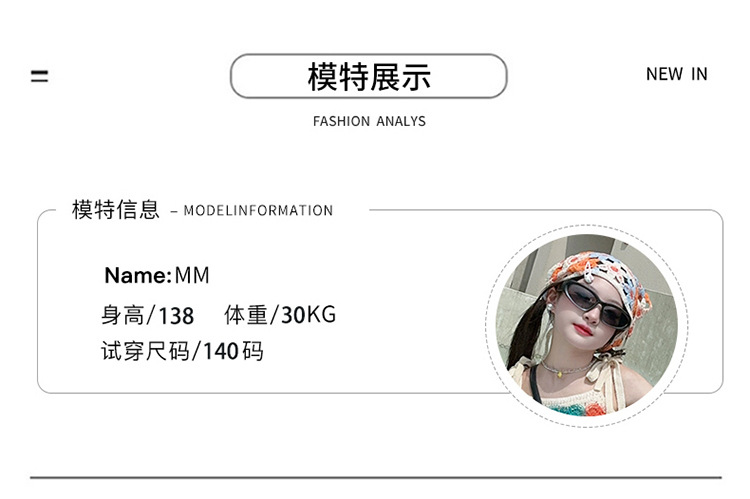Click the 模特展示 title badge
This screenshot has width=750, height=499.
coord(368,76)
